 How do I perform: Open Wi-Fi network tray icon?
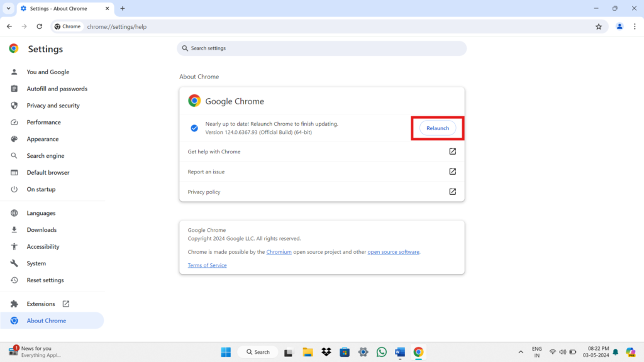(x=552, y=352)
